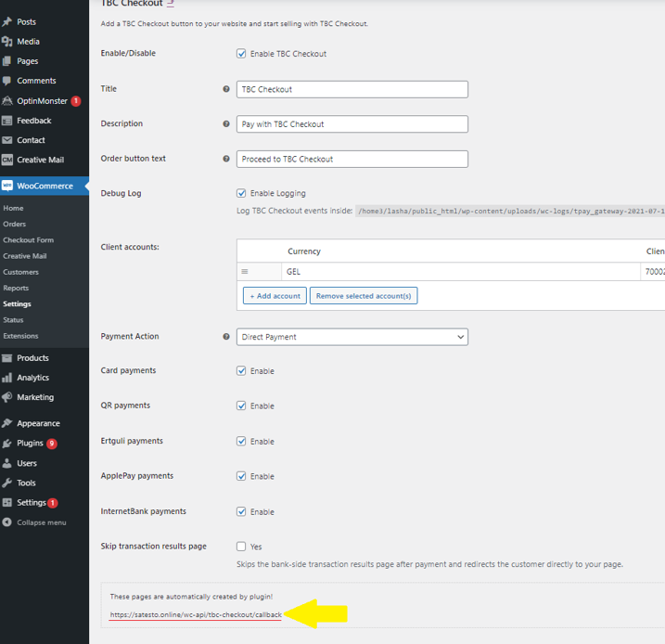Open Creative Mail submenu under WooCommerce
The image size is (665, 644).
point(25,256)
